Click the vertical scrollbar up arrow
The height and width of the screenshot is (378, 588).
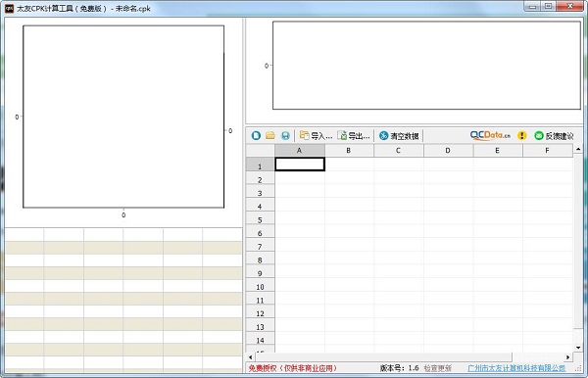coord(578,149)
